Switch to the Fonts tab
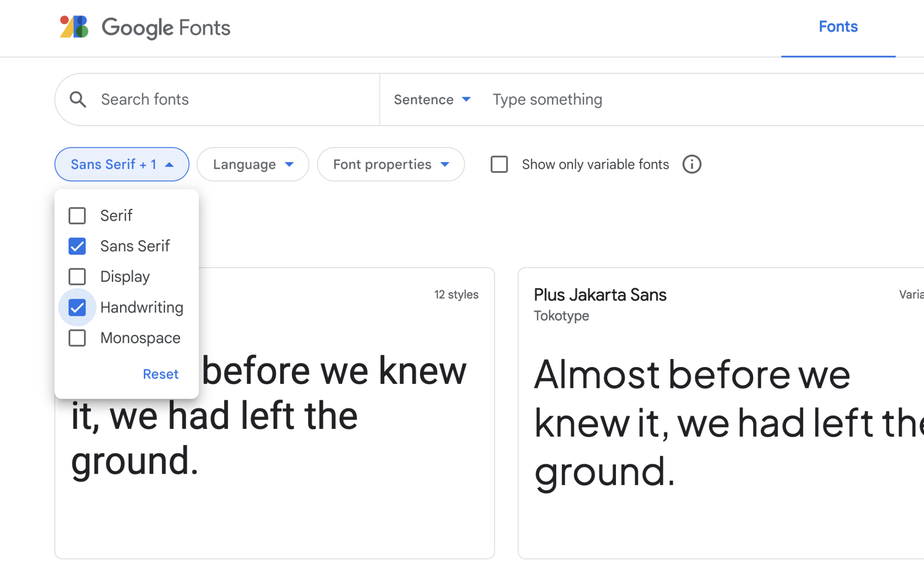Image resolution: width=924 pixels, height=573 pixels. 838,27
